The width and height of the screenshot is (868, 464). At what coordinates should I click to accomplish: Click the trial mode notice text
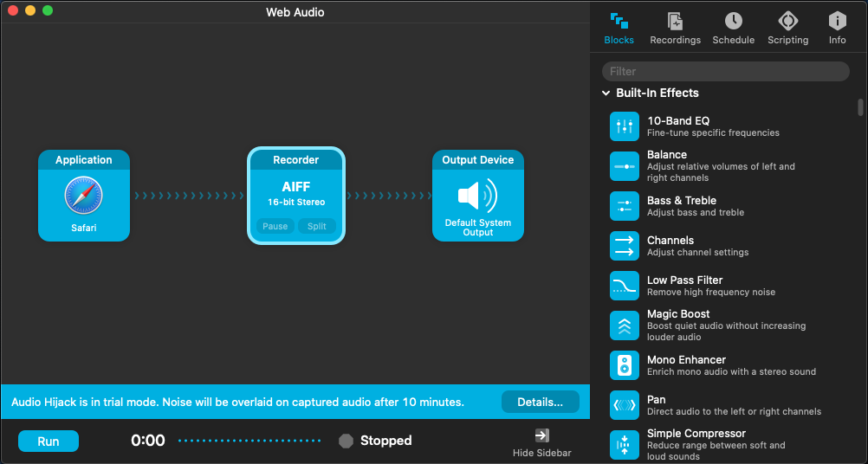pyautogui.click(x=237, y=402)
